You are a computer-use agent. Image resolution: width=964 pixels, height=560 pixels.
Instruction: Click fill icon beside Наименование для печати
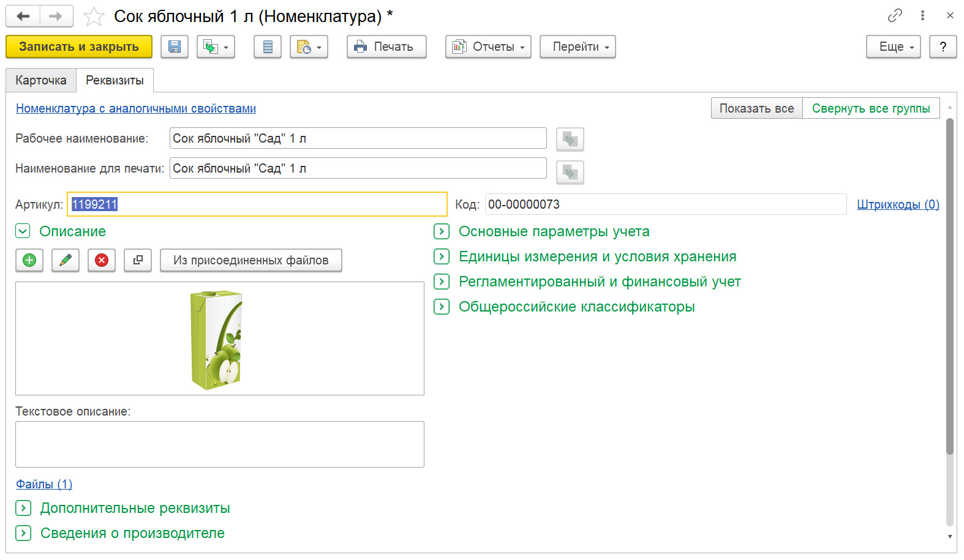pos(570,173)
